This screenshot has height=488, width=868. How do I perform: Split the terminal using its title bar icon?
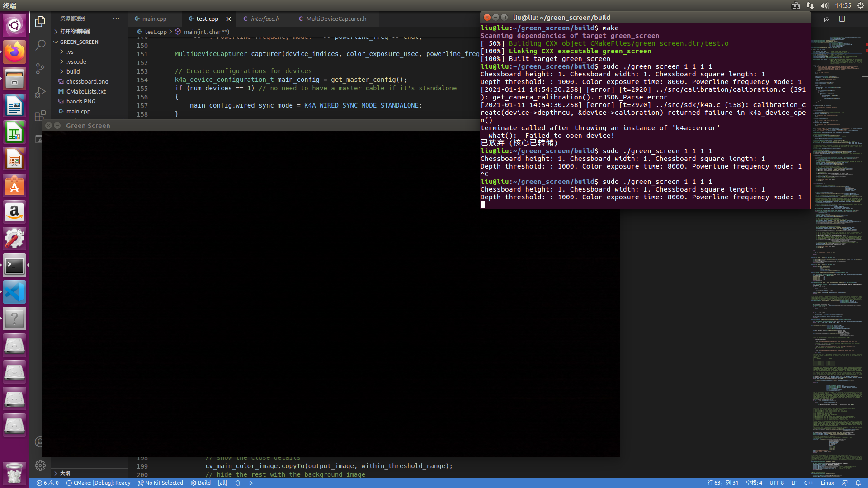pyautogui.click(x=842, y=19)
